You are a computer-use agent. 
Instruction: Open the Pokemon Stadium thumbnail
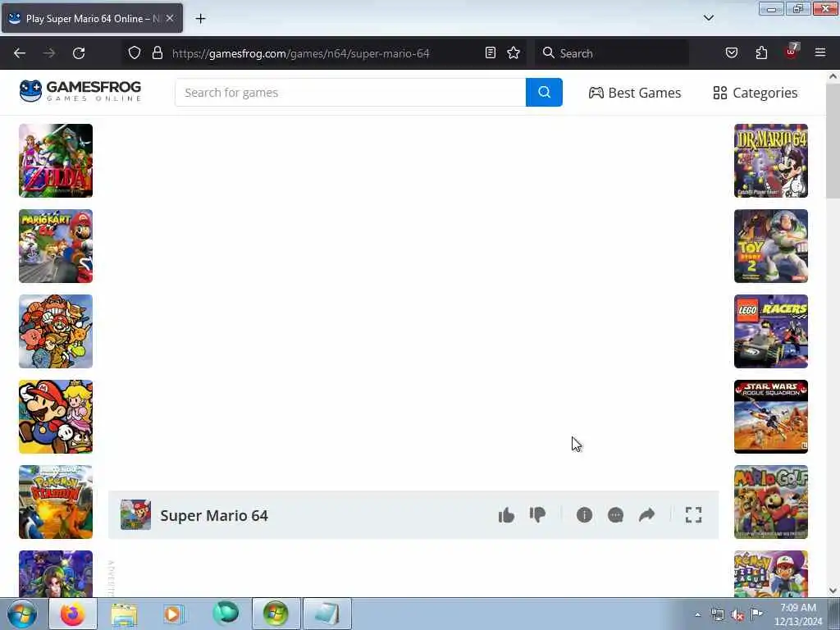[56, 502]
